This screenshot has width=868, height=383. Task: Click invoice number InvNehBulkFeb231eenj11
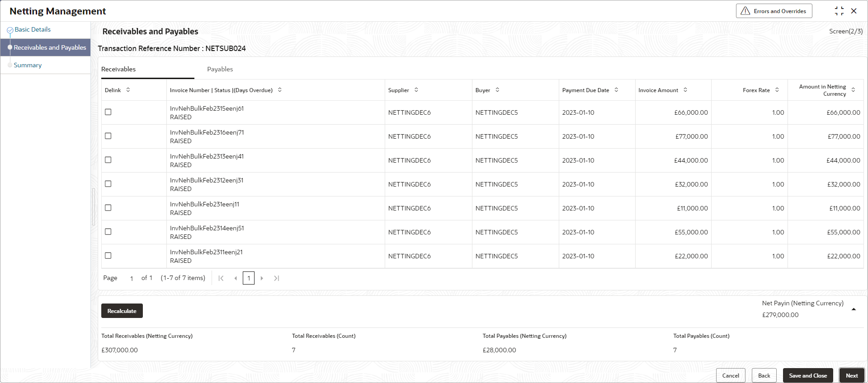point(204,204)
